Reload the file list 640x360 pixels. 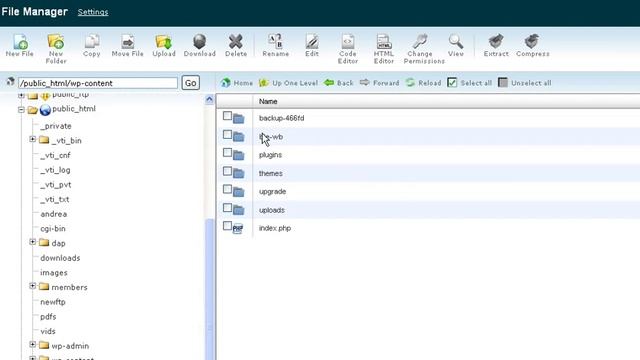423,83
